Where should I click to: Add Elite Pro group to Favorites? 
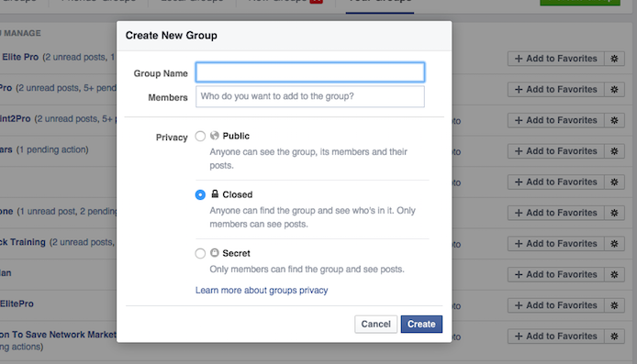[555, 59]
